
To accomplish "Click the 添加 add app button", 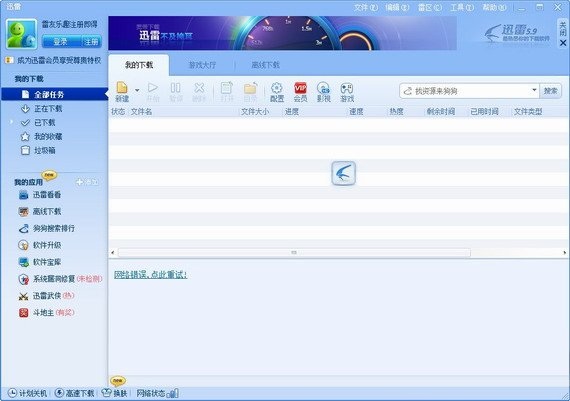I will tap(87, 182).
